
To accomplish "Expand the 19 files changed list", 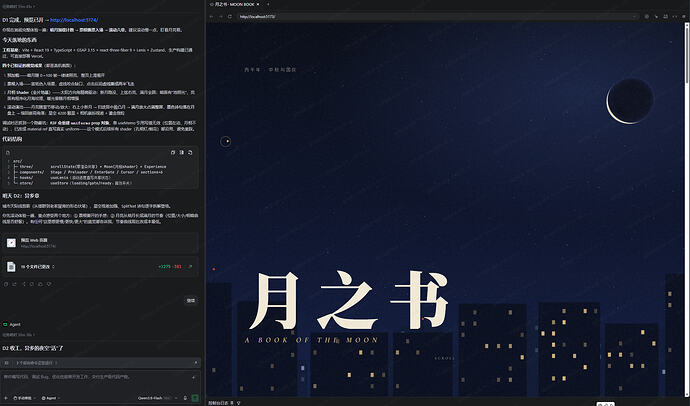I will [38, 267].
